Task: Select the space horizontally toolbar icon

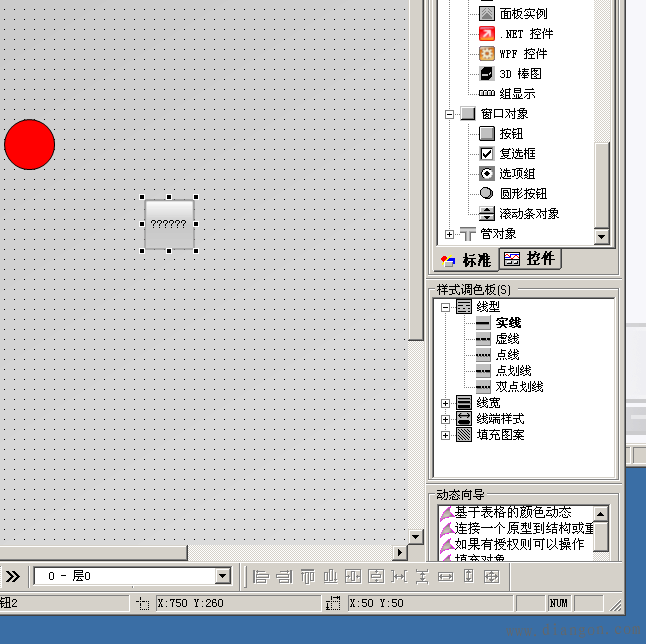Action: point(399,576)
